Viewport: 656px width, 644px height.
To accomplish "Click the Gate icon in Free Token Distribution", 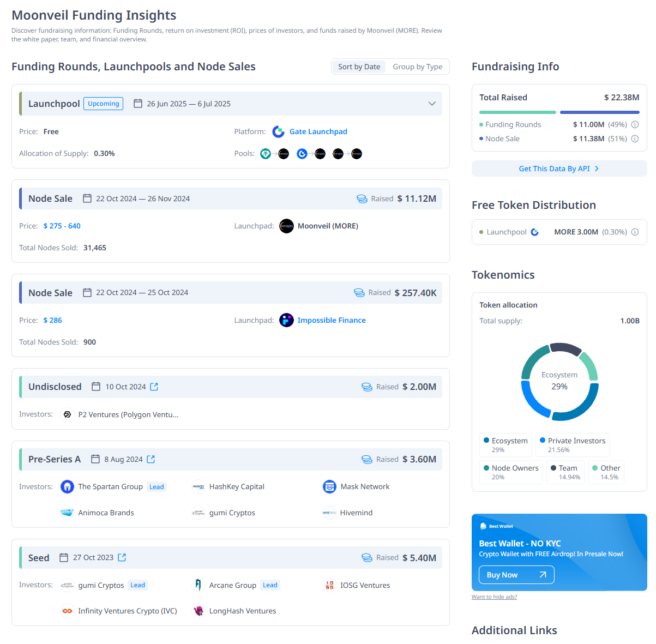I will (x=535, y=232).
